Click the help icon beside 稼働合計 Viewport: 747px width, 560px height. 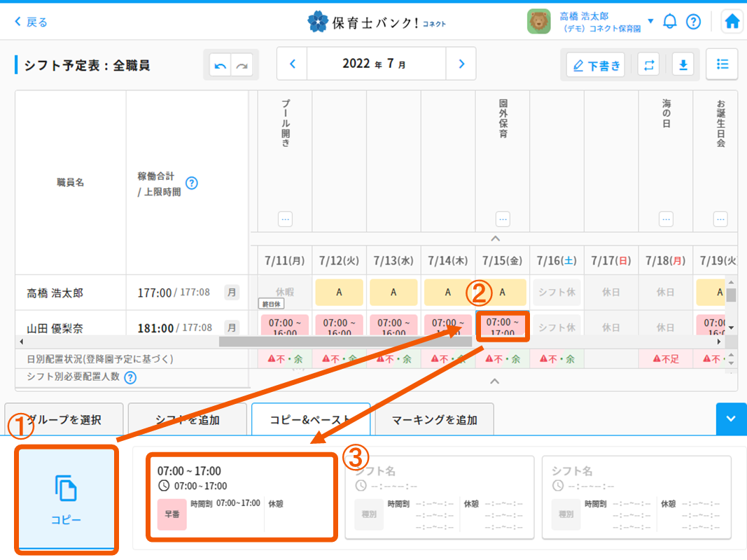[x=191, y=183]
